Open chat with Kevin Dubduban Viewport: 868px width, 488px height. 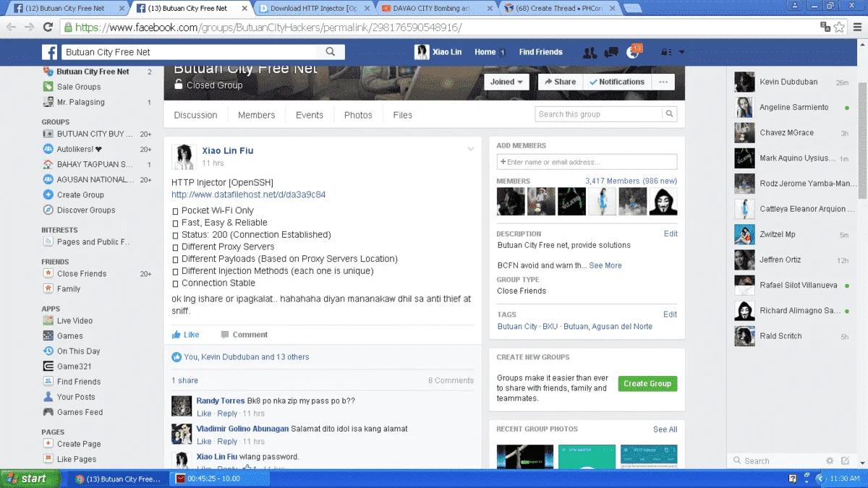coord(793,82)
